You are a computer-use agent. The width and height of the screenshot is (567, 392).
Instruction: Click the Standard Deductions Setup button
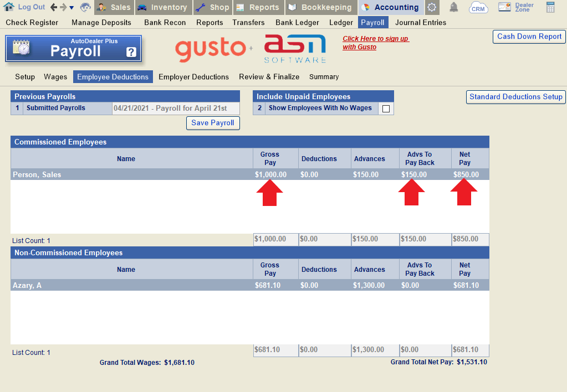coord(515,97)
